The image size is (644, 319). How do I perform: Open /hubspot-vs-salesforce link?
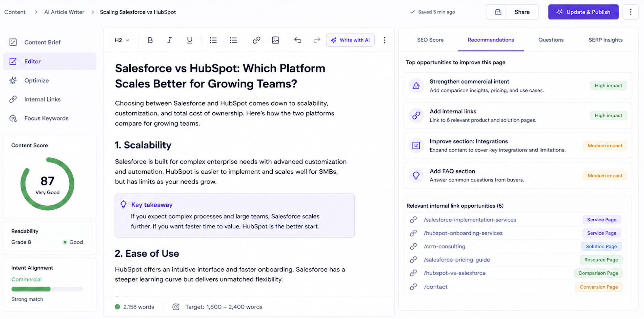click(x=455, y=273)
